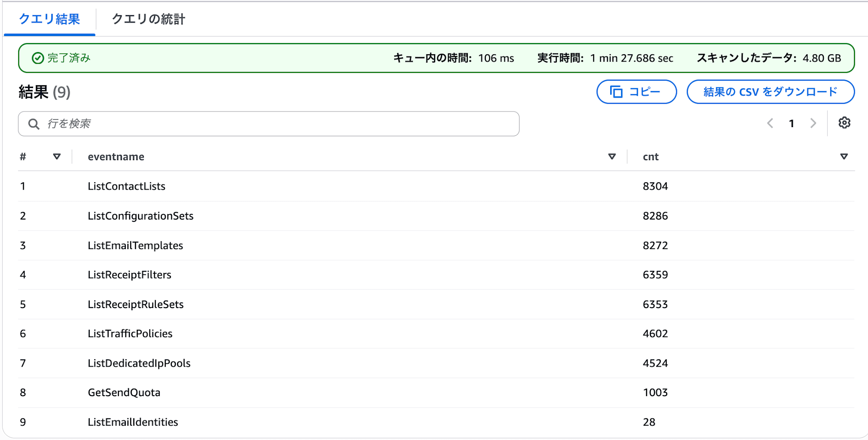Click count value 4602
The width and height of the screenshot is (868, 440).
click(x=655, y=334)
